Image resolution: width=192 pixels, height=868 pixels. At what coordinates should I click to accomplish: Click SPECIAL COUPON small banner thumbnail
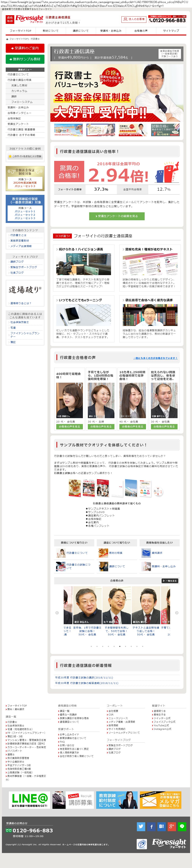tap(101, 130)
